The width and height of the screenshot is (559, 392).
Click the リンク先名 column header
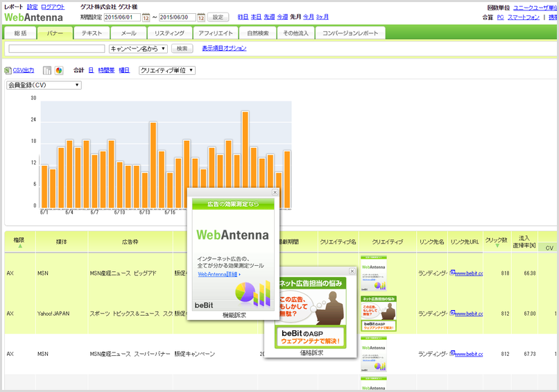(x=431, y=242)
